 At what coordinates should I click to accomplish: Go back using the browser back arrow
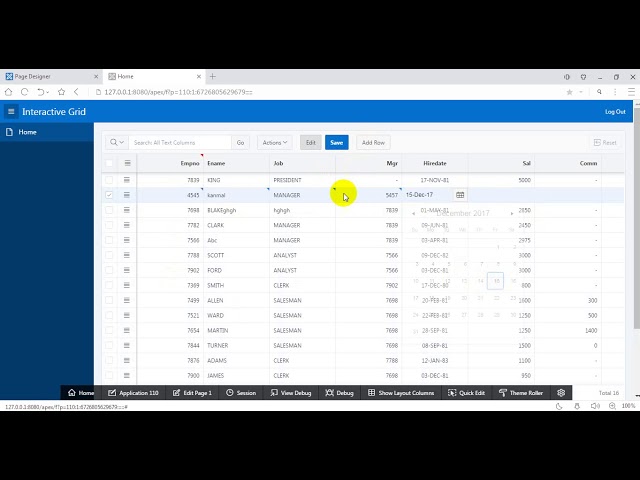tap(76, 92)
